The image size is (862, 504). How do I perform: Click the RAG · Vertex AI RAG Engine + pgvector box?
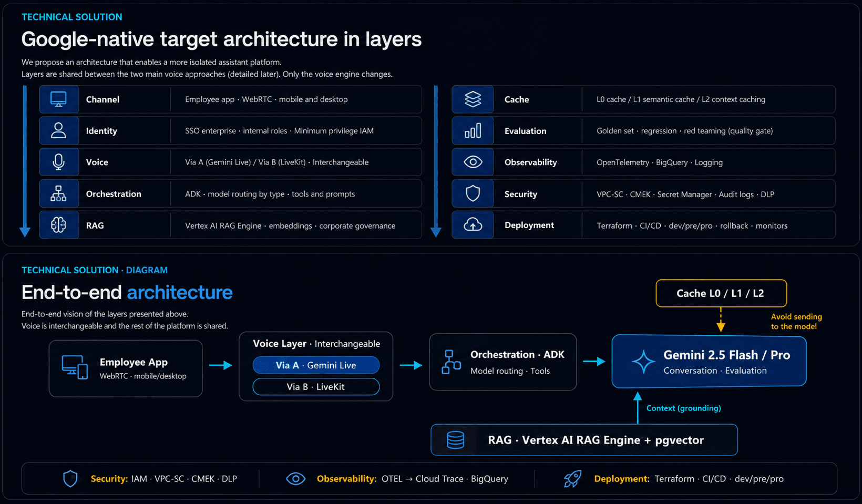pos(584,440)
